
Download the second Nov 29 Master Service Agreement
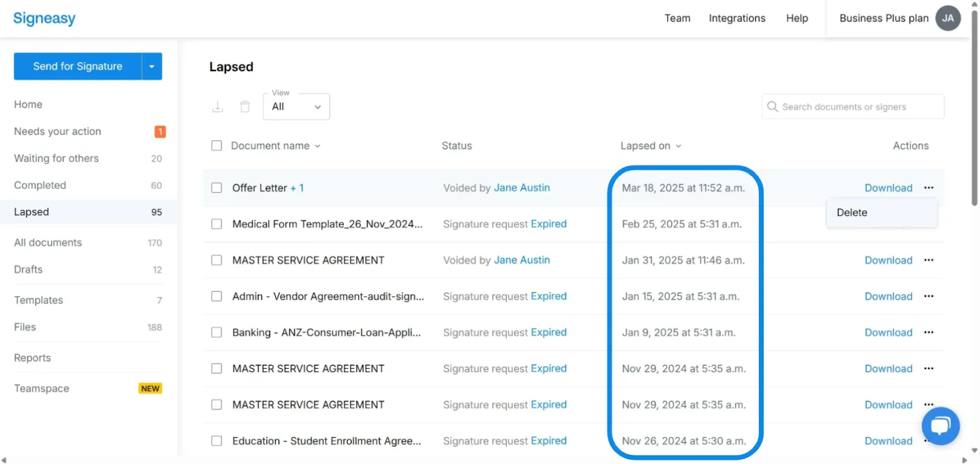coord(888,405)
